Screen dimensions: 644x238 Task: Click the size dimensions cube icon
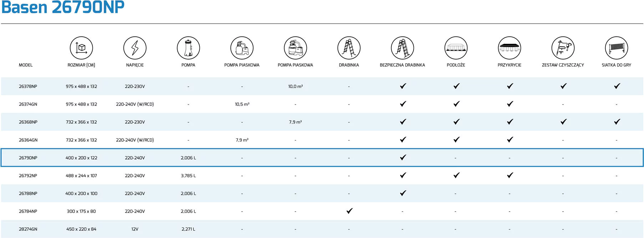click(81, 48)
